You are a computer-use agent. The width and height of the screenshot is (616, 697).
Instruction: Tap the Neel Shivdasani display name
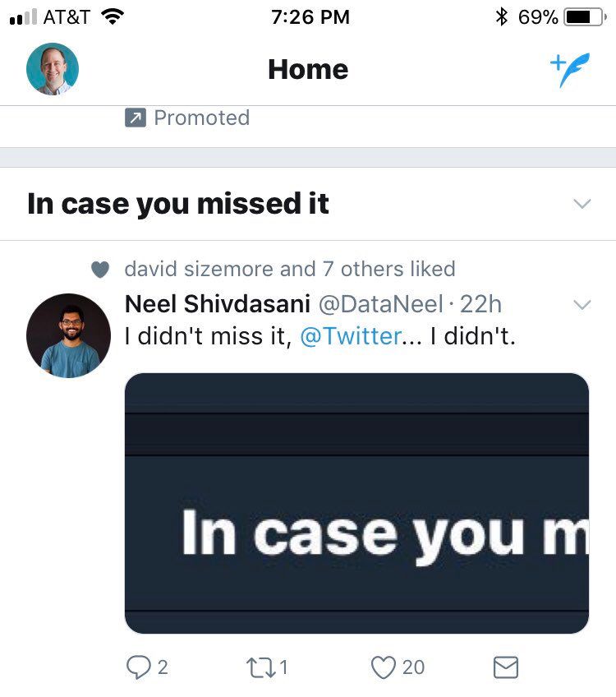pyautogui.click(x=217, y=304)
